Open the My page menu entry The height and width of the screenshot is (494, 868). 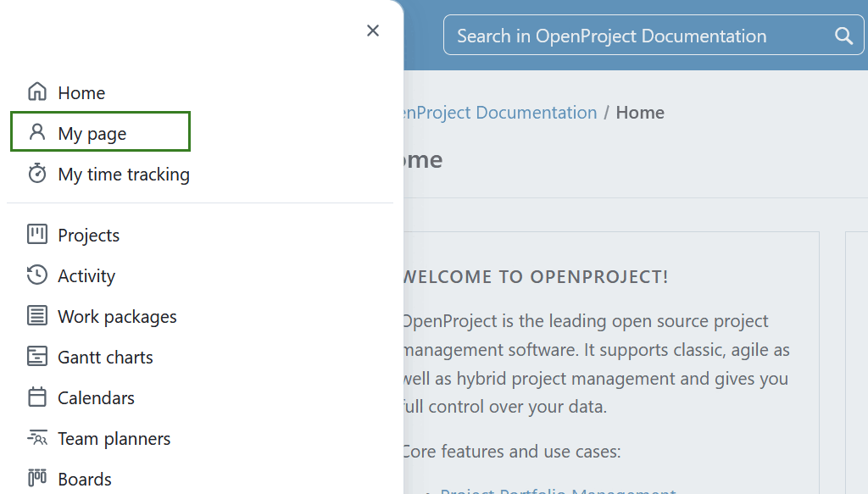[92, 133]
